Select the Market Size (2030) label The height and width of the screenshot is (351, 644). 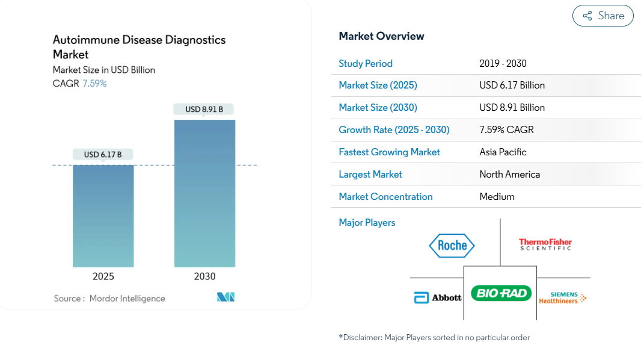[x=378, y=107]
